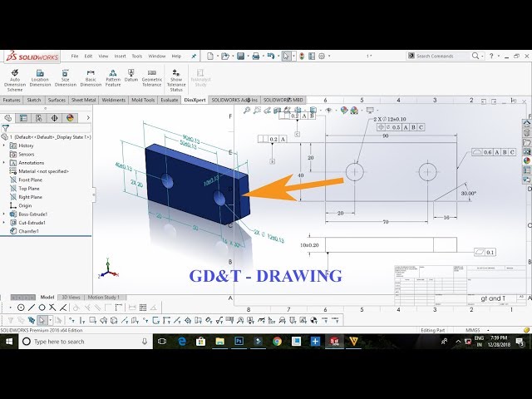Select the Chamfer1 feature in the tree

pos(28,231)
